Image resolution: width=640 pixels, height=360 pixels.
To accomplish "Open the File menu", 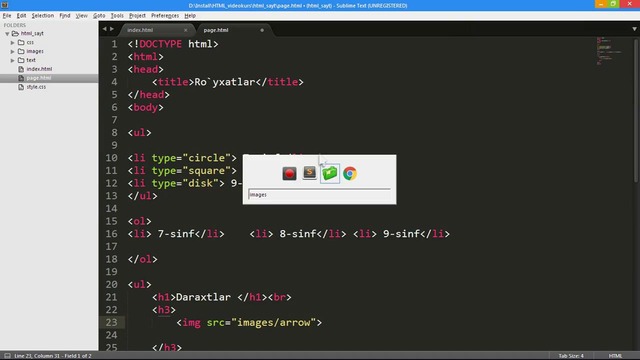I will click(x=7, y=16).
